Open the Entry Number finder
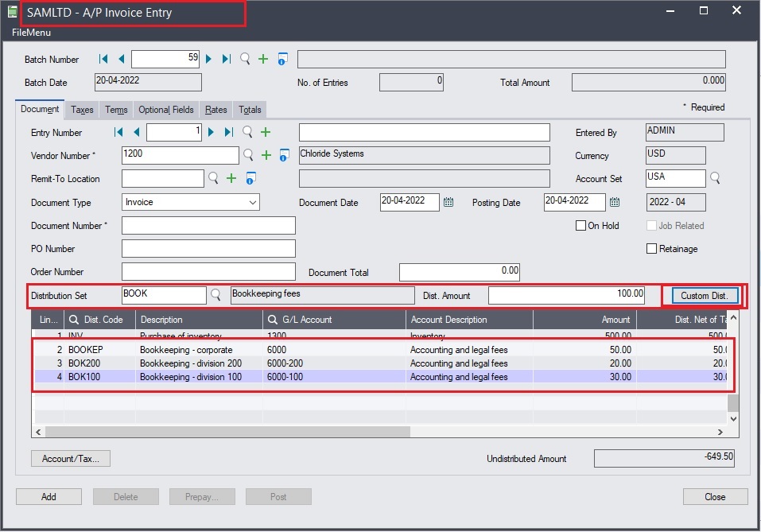 coord(247,132)
